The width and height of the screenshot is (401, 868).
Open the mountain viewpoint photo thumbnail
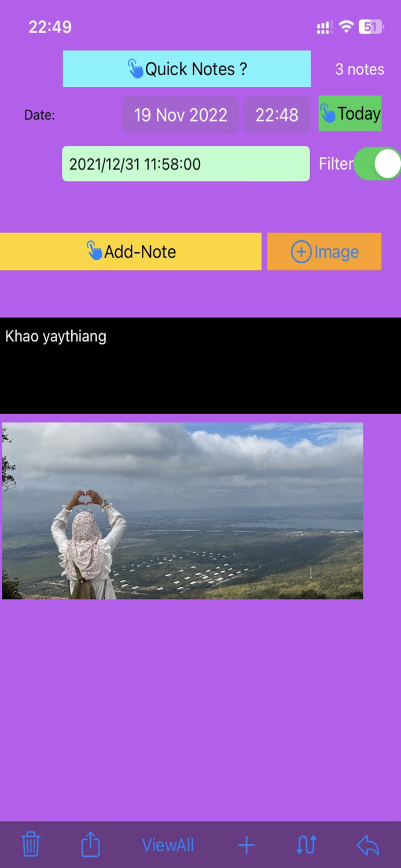point(183,511)
